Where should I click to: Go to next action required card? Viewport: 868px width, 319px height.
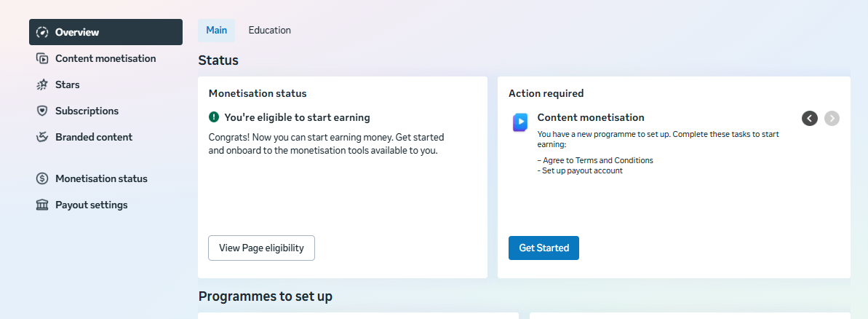click(x=832, y=118)
